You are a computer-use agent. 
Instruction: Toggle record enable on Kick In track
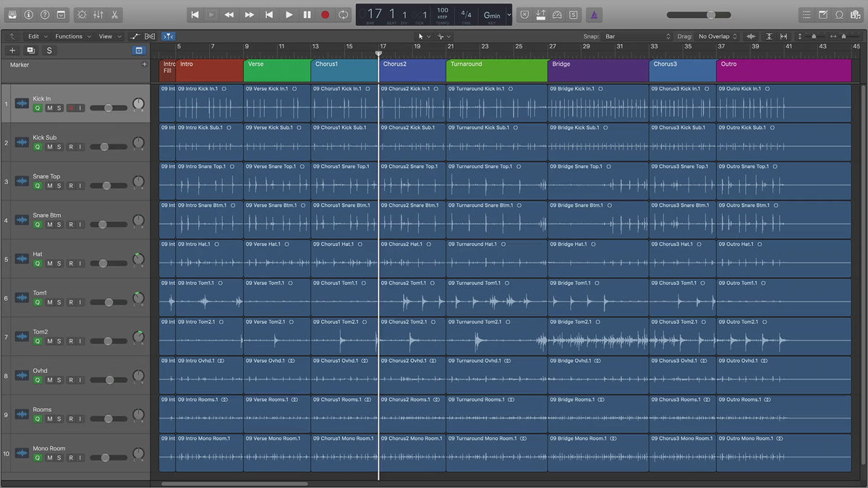coord(71,108)
